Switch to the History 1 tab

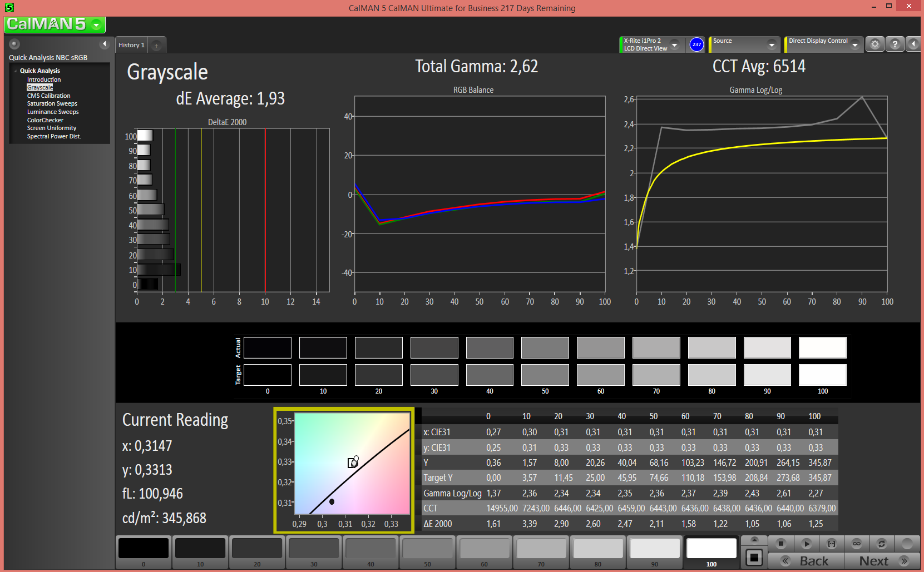[x=132, y=45]
